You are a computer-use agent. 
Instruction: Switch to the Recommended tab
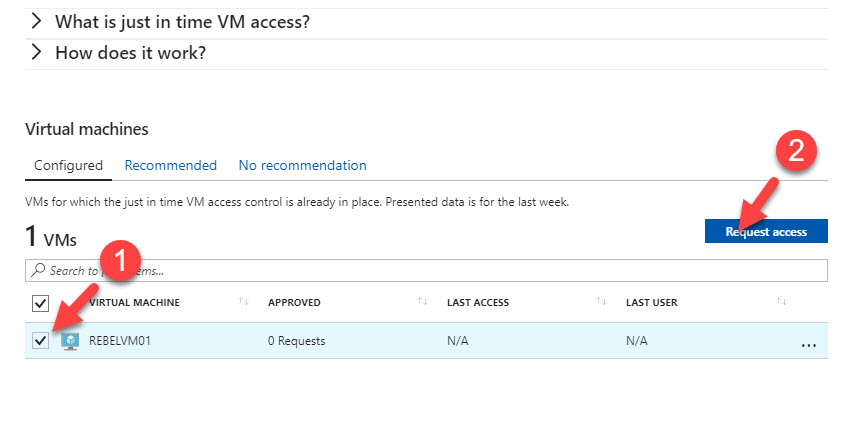click(171, 165)
